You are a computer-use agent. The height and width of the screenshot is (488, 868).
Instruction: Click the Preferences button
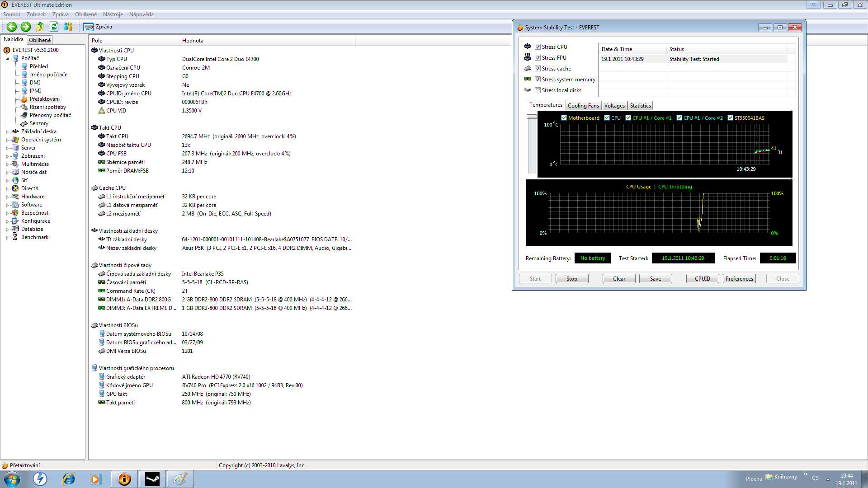[x=739, y=279]
